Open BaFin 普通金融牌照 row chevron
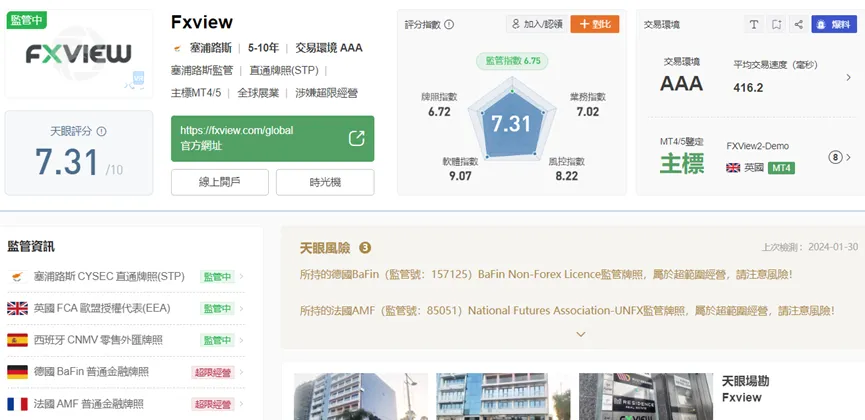The image size is (865, 420). (242, 372)
